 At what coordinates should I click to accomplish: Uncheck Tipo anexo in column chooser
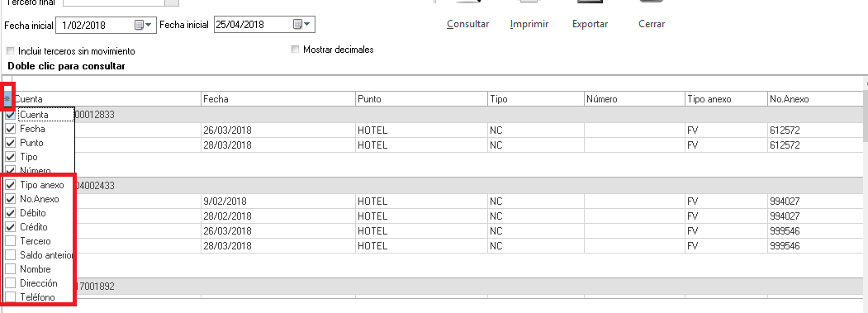tap(10, 185)
